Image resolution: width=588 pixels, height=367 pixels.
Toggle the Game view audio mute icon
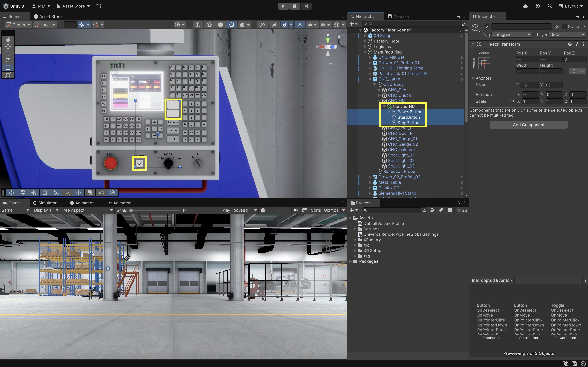(x=296, y=210)
